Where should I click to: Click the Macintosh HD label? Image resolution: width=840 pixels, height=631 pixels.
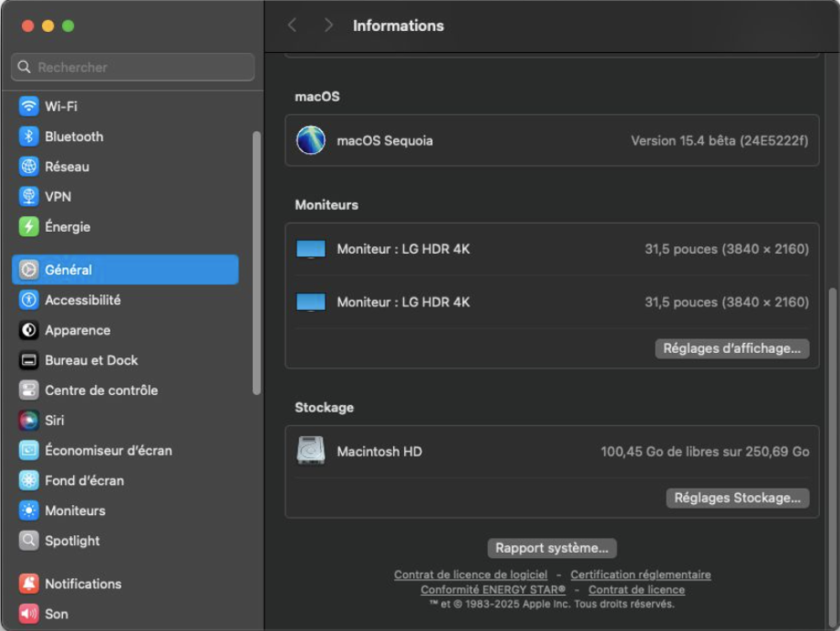click(x=380, y=451)
